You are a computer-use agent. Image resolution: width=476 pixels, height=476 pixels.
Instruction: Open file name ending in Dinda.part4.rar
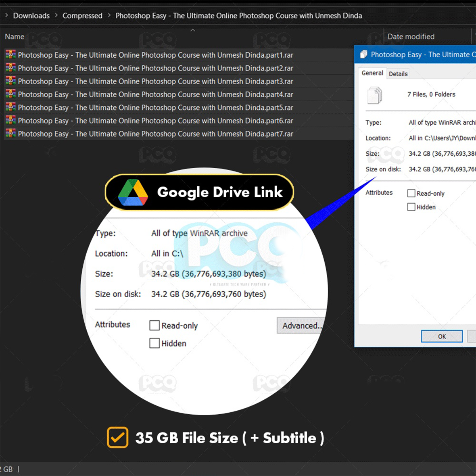tap(155, 94)
